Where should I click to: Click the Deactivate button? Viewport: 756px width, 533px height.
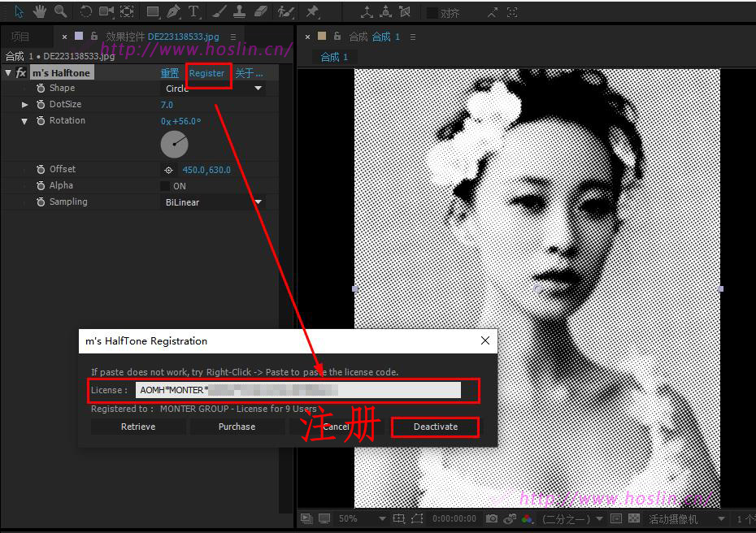[x=436, y=427]
